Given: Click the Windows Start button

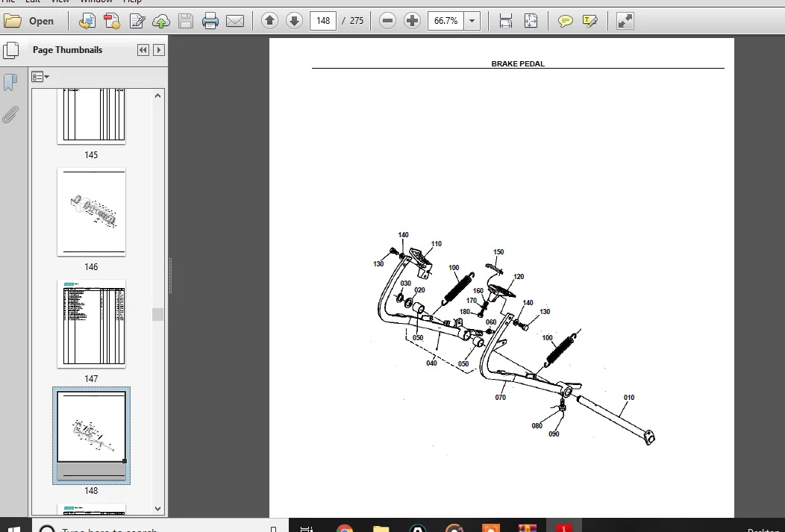Looking at the screenshot, I should pyautogui.click(x=14, y=528).
